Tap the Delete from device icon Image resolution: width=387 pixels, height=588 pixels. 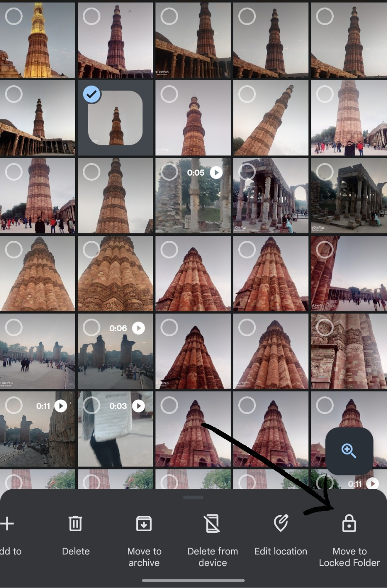coord(212,524)
